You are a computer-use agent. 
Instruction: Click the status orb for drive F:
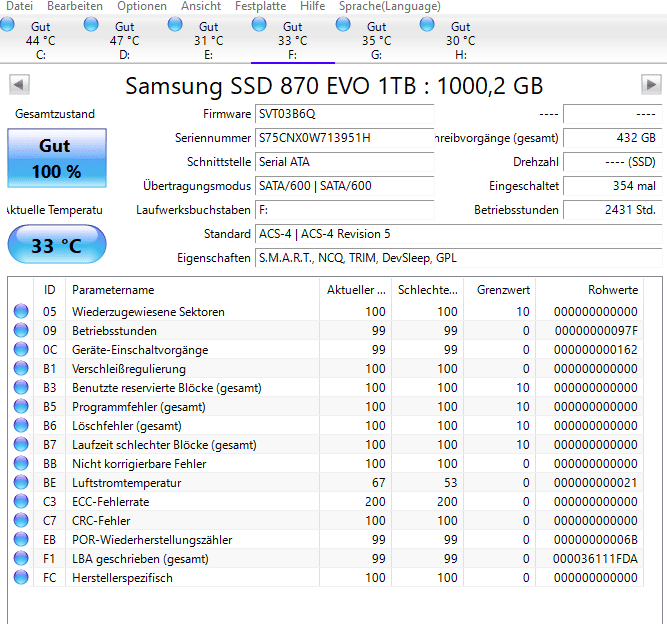[259, 24]
